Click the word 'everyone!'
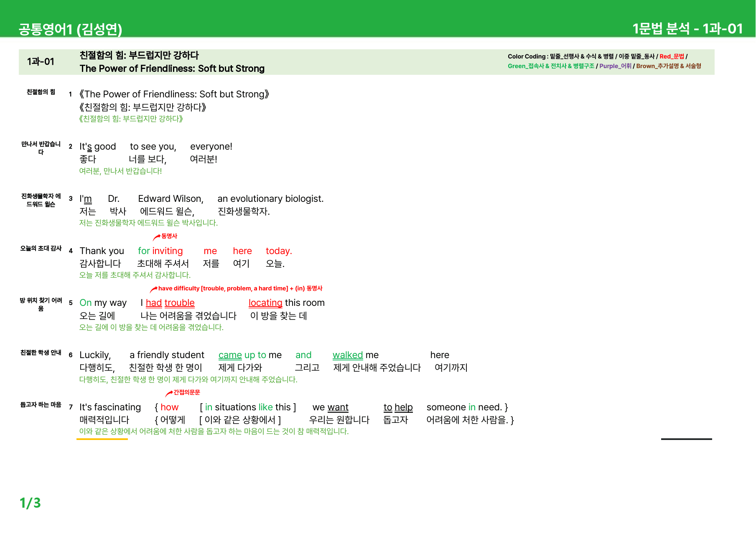 point(211,147)
